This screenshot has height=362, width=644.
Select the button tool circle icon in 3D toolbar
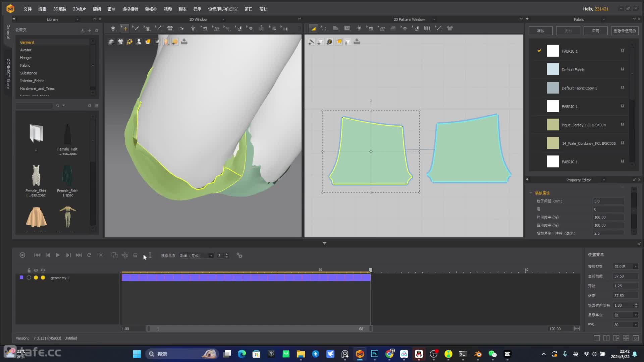click(x=250, y=28)
